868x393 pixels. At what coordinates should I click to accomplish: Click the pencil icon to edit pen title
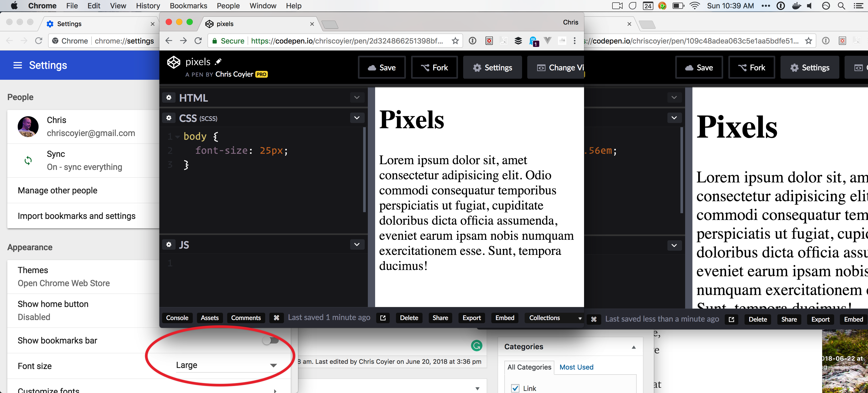click(x=218, y=62)
